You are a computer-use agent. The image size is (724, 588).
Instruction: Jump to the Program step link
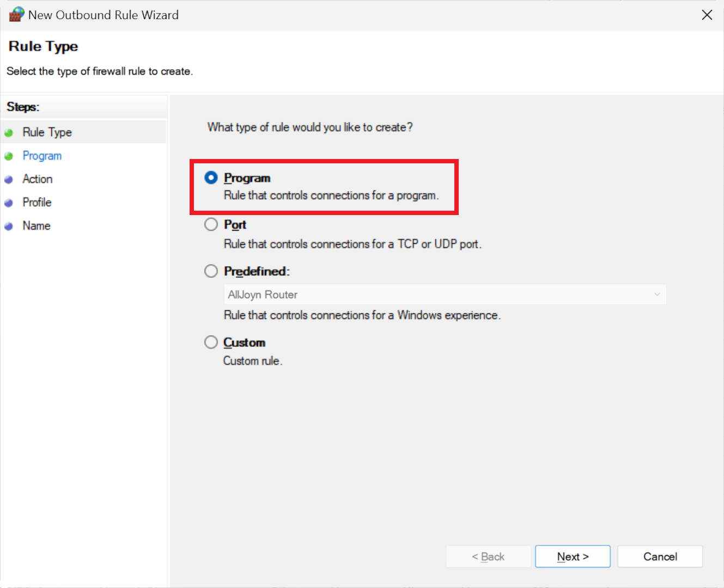coord(42,156)
